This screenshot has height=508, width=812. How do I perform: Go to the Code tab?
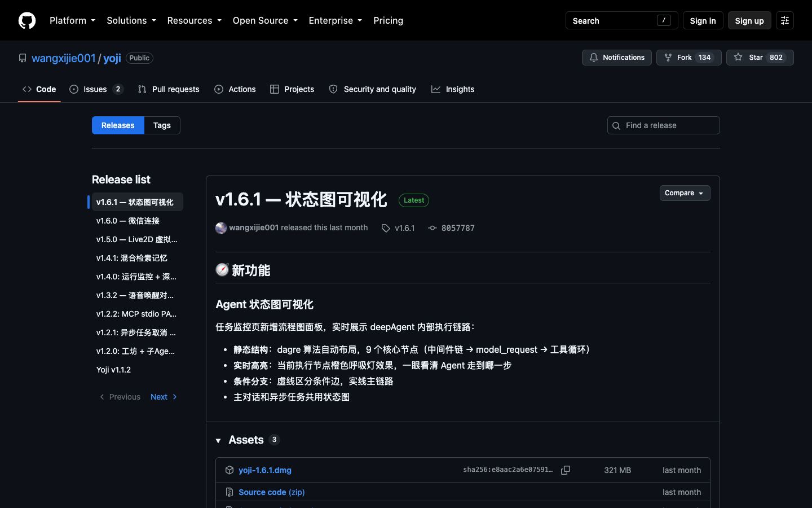[x=39, y=89]
